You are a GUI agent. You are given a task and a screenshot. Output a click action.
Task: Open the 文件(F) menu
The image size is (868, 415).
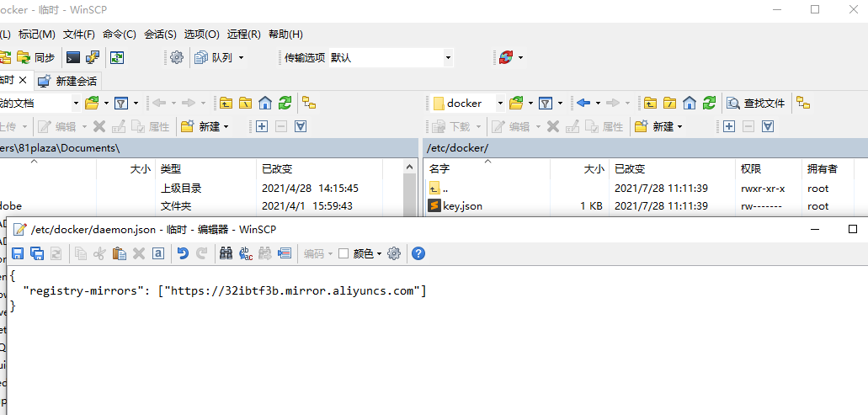(78, 35)
